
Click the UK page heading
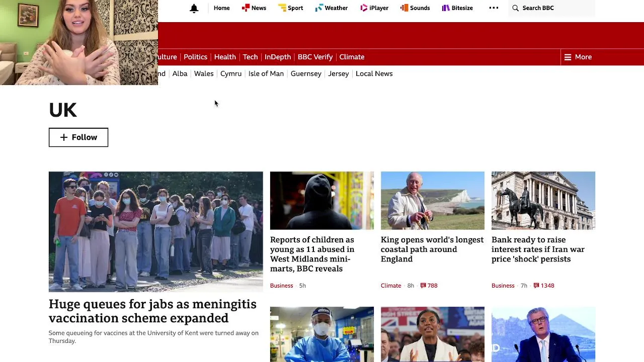[x=63, y=110]
